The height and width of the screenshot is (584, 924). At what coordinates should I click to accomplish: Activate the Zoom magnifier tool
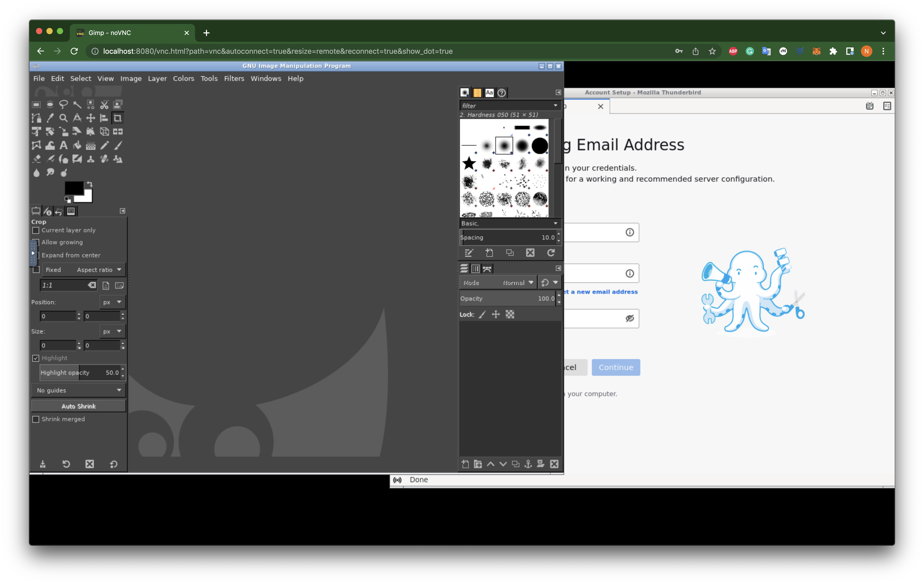click(x=63, y=118)
